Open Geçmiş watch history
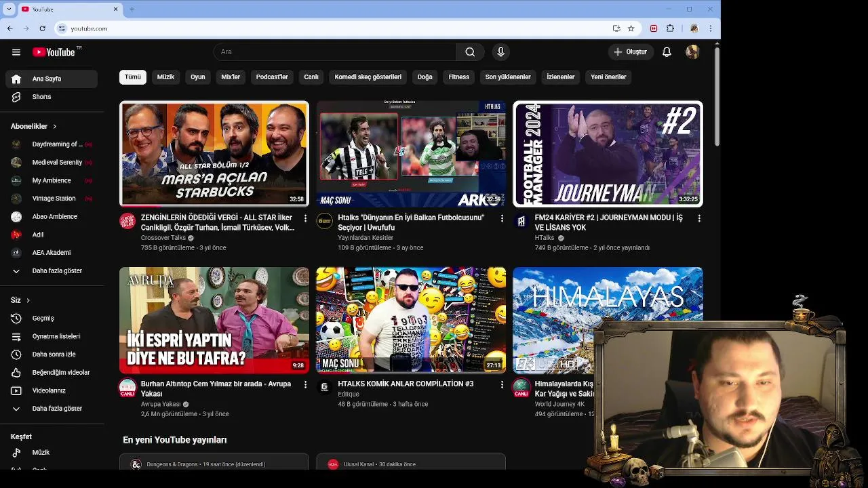The image size is (868, 488). (x=52, y=319)
